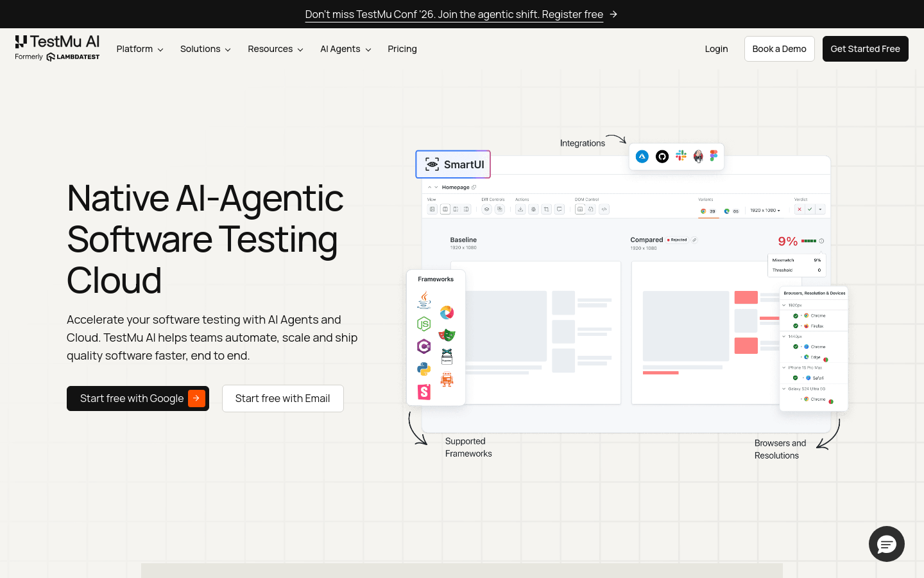Click the TestMu AI logo
This screenshot has height=578, width=924.
57,42
